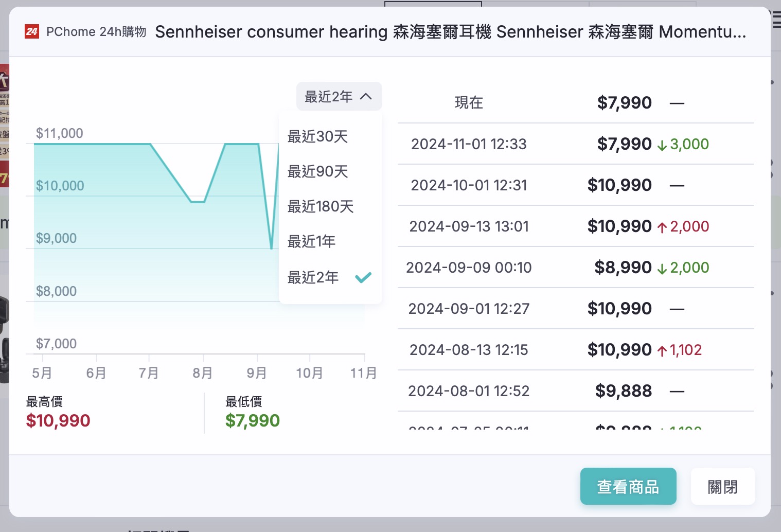
Task: Click the $10,000 y-axis label
Action: tap(60, 186)
